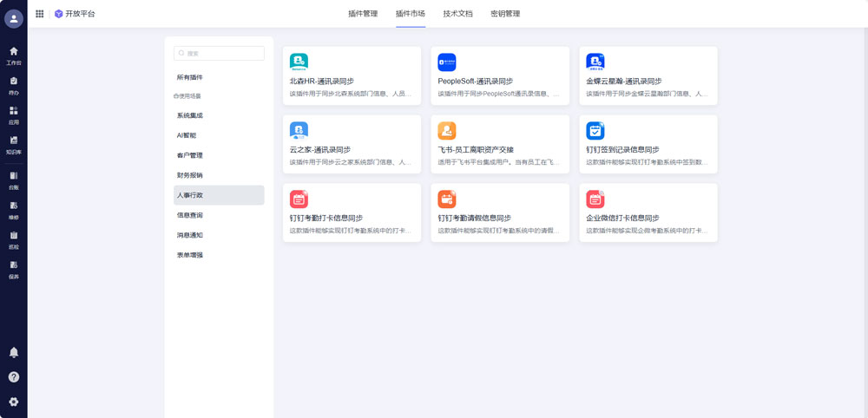Open the app grid launcher icon
The width and height of the screenshot is (868, 418).
[40, 14]
